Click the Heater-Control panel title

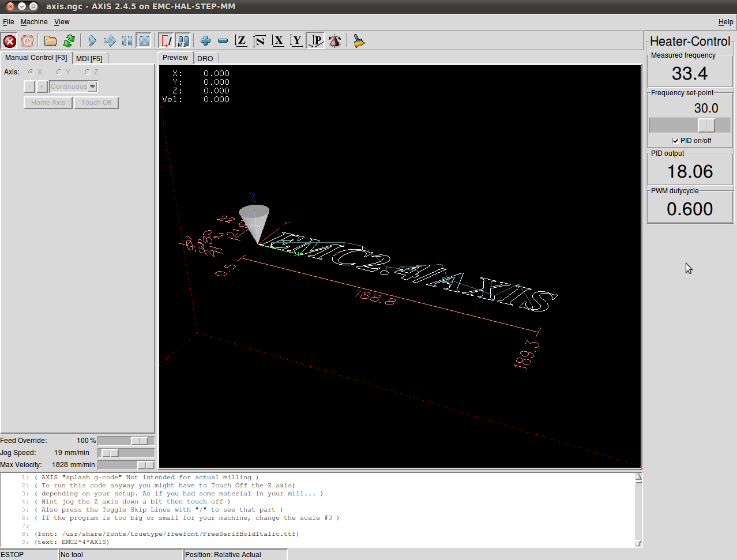690,42
